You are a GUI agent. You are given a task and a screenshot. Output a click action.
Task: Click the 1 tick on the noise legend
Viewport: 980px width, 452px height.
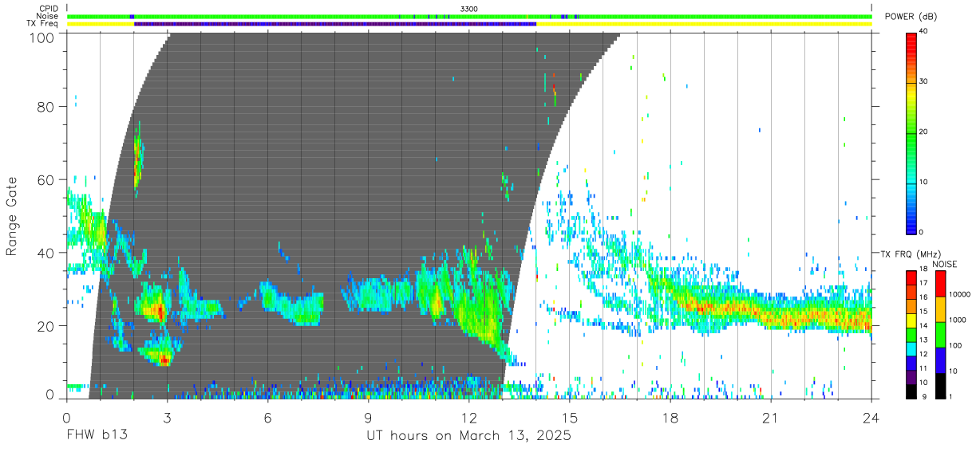952,396
